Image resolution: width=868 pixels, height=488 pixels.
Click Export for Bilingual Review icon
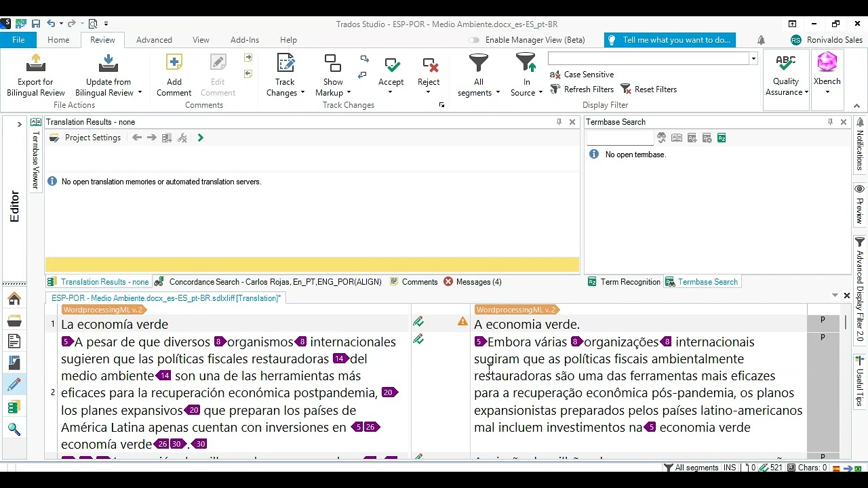(35, 63)
